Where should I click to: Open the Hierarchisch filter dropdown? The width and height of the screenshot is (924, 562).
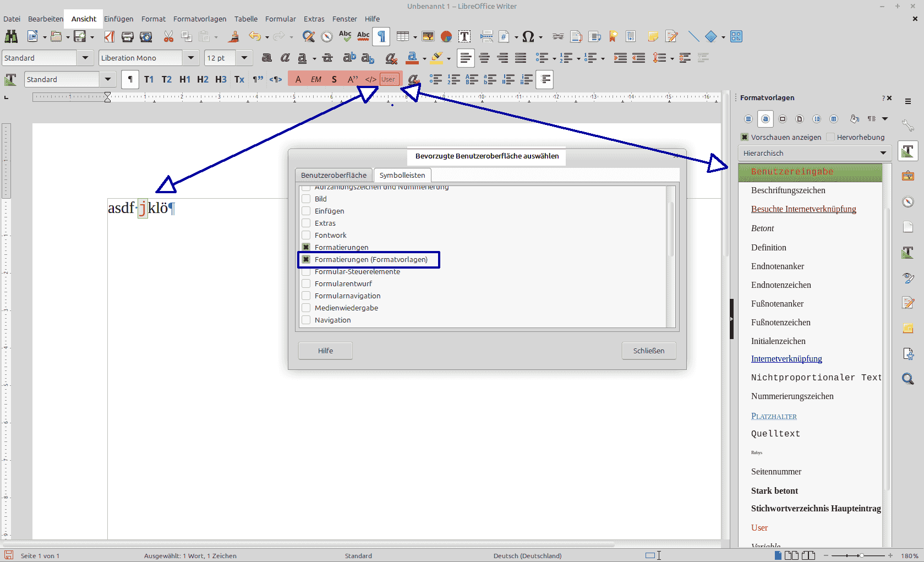[x=883, y=153]
